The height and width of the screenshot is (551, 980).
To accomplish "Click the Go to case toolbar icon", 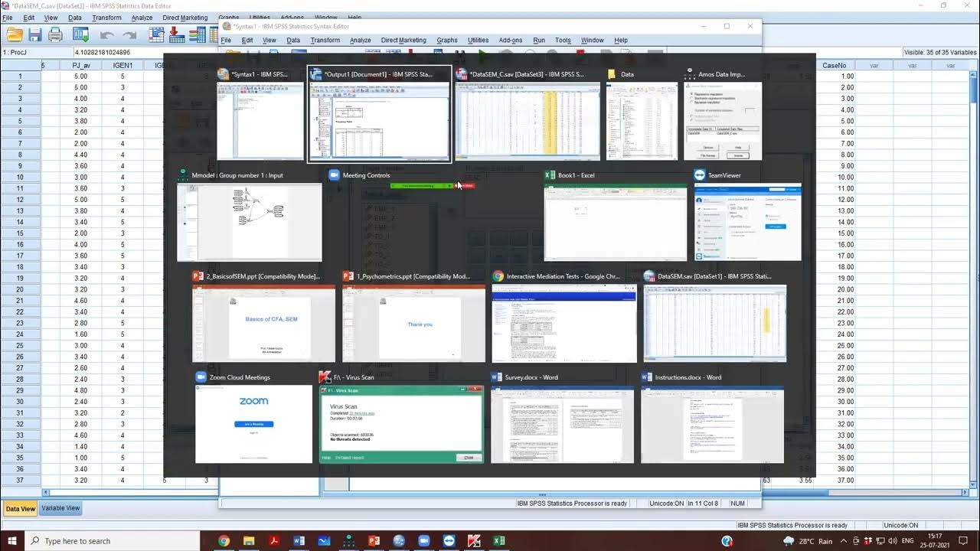I will [x=157, y=34].
